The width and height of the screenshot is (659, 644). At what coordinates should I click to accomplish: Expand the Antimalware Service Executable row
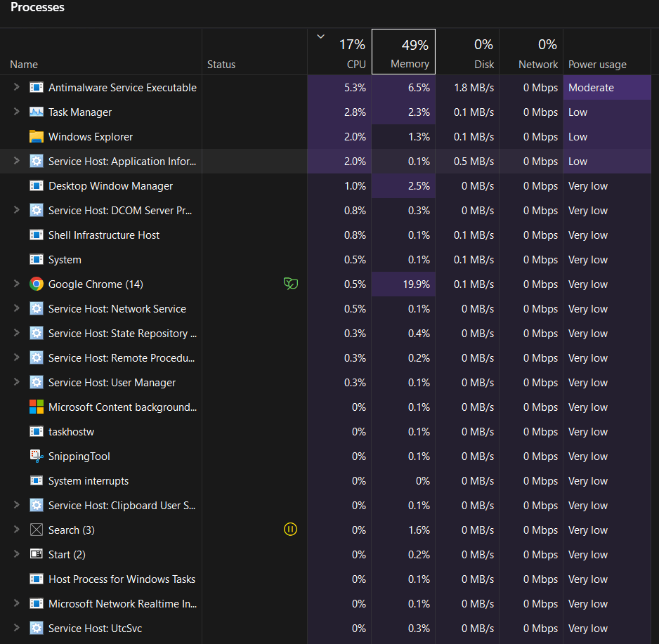coord(16,88)
